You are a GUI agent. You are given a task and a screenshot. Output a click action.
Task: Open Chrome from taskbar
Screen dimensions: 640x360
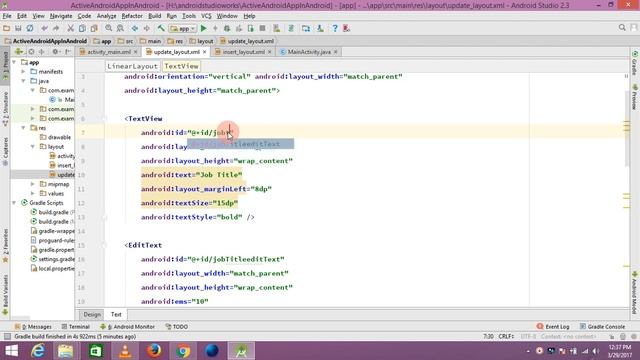point(183,351)
